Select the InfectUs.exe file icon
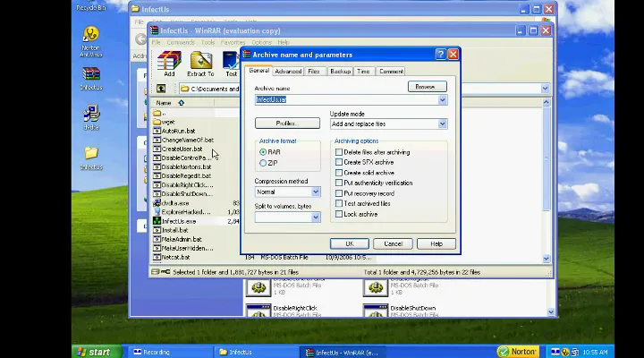The height and width of the screenshot is (358, 644). point(157,221)
